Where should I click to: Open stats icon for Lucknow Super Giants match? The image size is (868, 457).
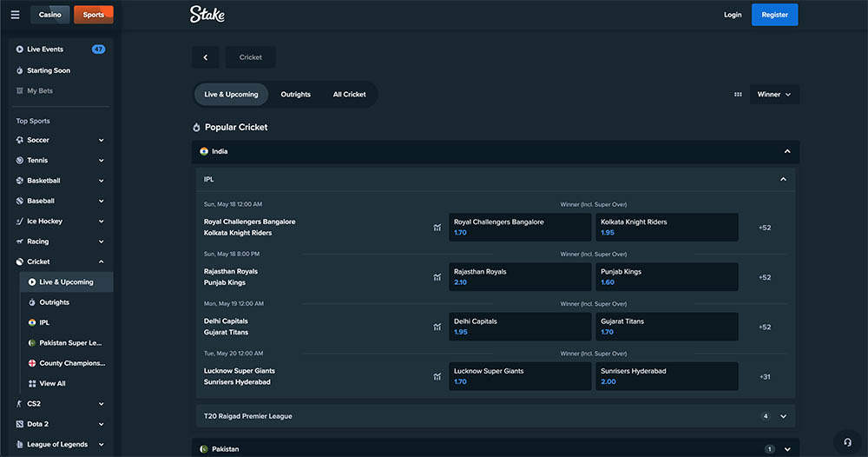pos(437,377)
